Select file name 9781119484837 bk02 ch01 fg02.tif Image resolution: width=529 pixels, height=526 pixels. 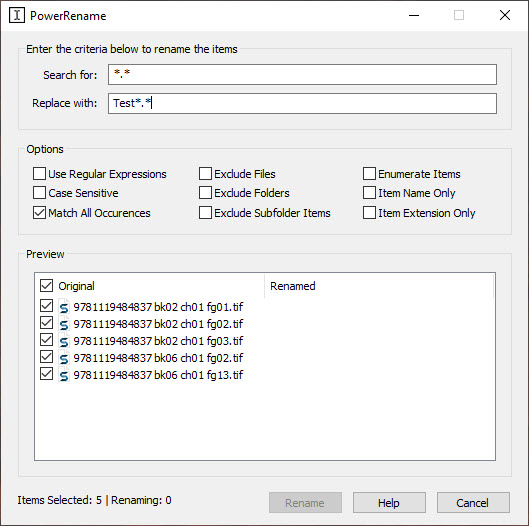(x=158, y=324)
